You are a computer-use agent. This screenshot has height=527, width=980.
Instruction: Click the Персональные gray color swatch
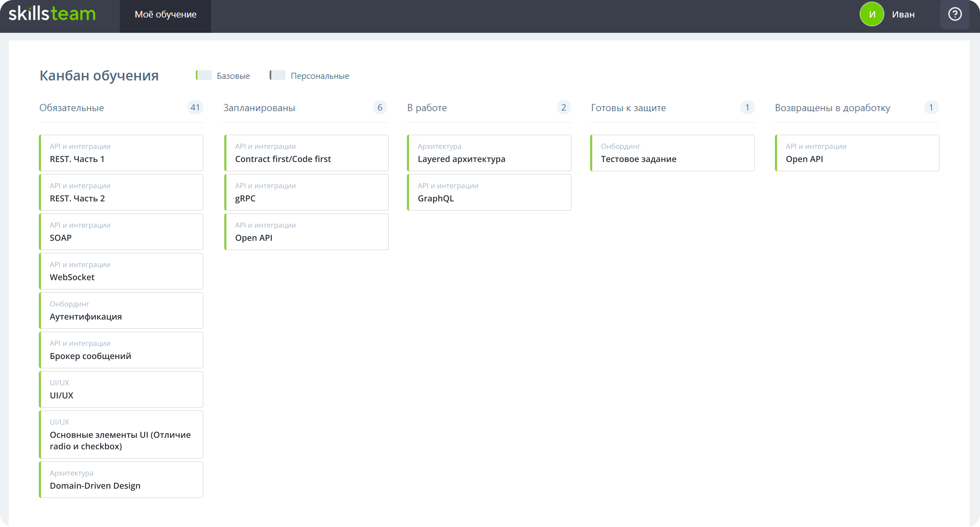(x=277, y=75)
